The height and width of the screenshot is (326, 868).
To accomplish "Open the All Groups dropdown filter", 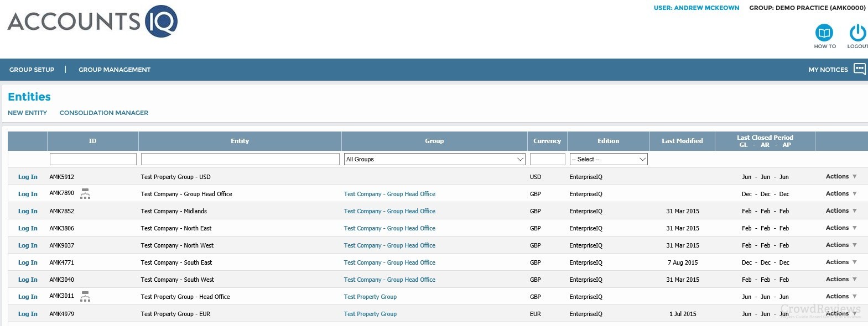I will (x=434, y=159).
